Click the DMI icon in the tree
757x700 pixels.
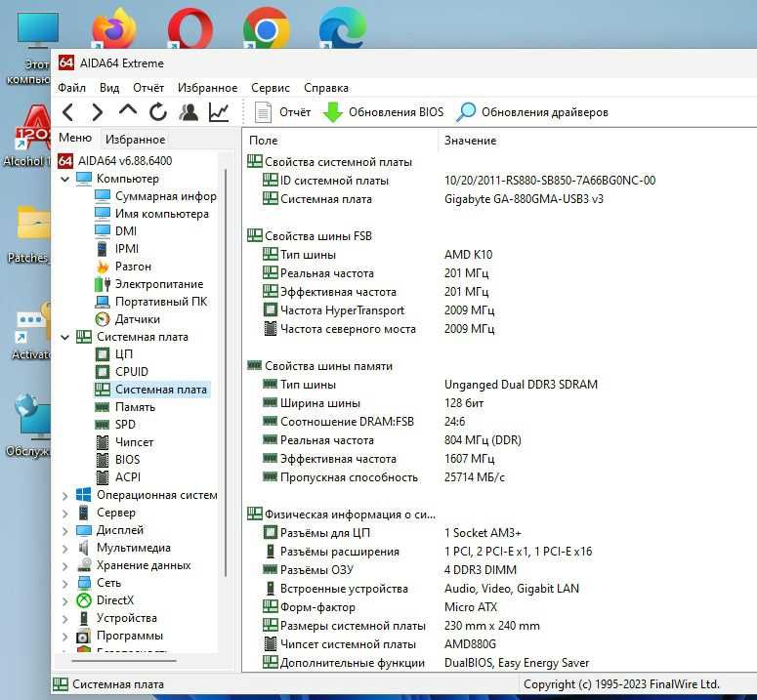(x=103, y=231)
